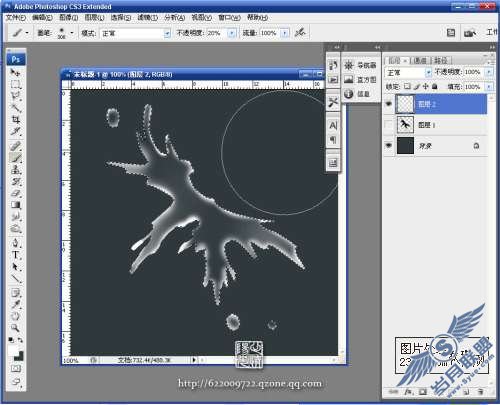Toggle lock all padlock icon

click(x=435, y=87)
